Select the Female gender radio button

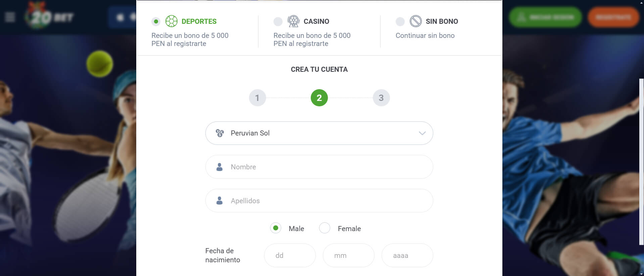(325, 228)
